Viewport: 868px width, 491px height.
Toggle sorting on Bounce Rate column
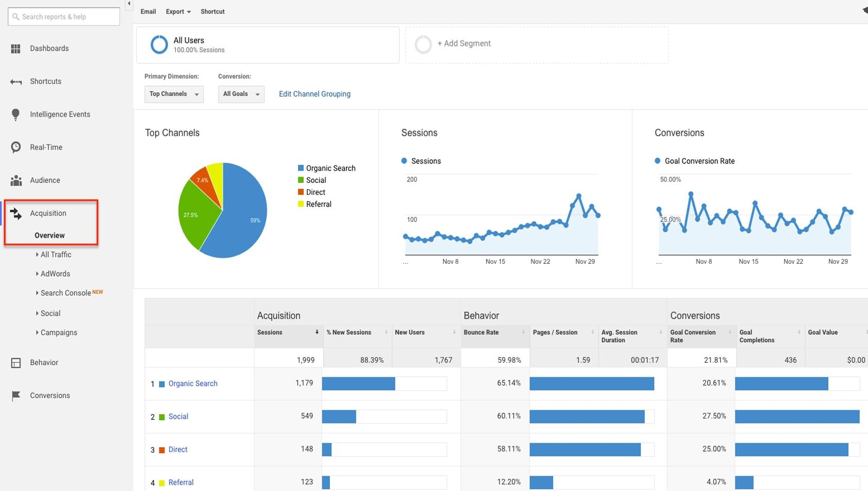point(523,332)
